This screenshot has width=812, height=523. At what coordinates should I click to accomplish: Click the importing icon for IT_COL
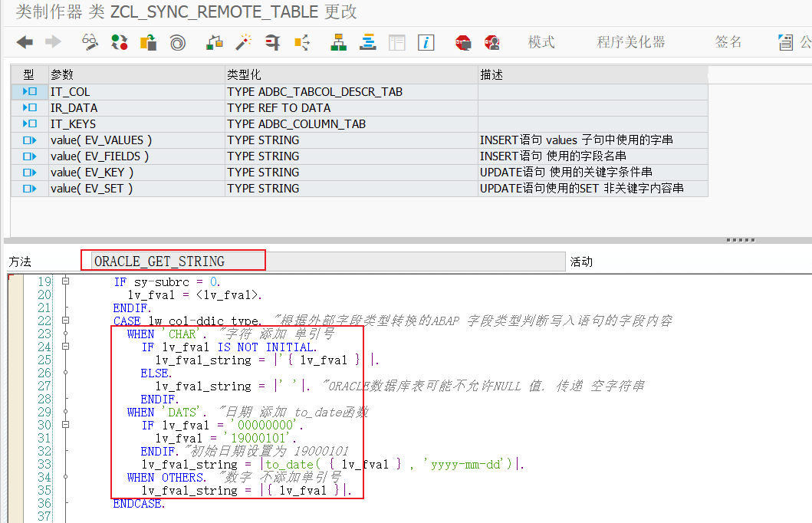pyautogui.click(x=29, y=92)
